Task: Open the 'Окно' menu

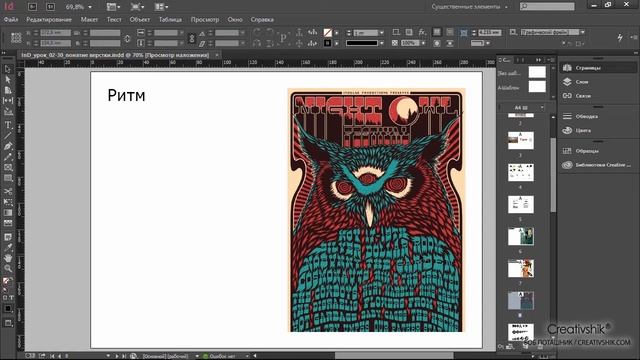Action: tap(235, 20)
